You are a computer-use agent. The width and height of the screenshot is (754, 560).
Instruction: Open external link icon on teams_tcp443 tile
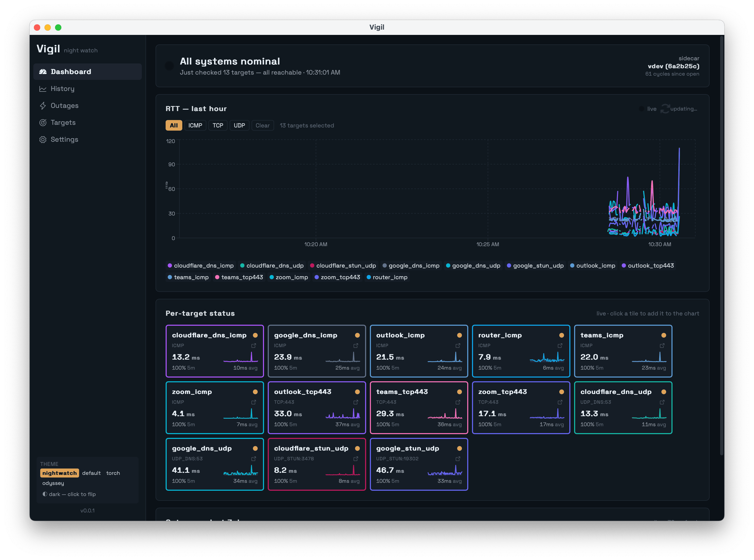(458, 402)
